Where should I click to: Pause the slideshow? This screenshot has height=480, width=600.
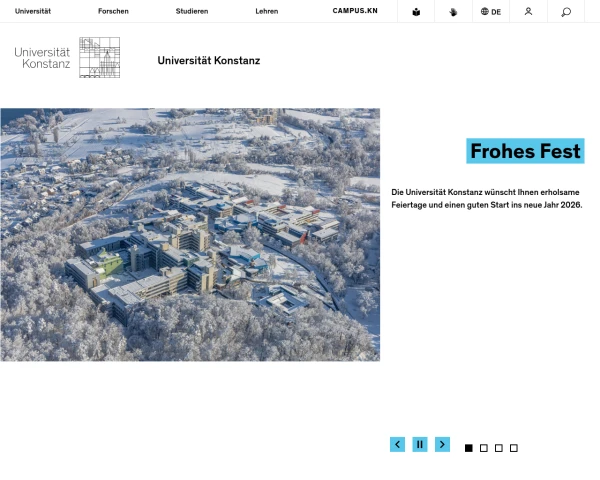tap(420, 444)
